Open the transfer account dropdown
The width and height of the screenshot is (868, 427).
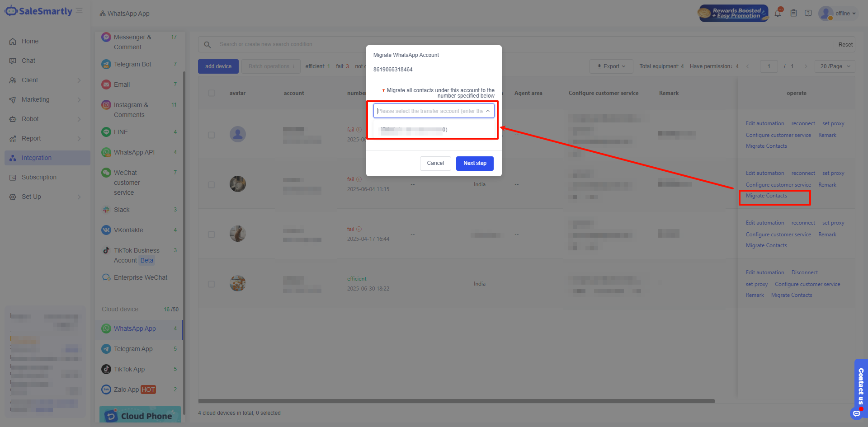click(434, 111)
